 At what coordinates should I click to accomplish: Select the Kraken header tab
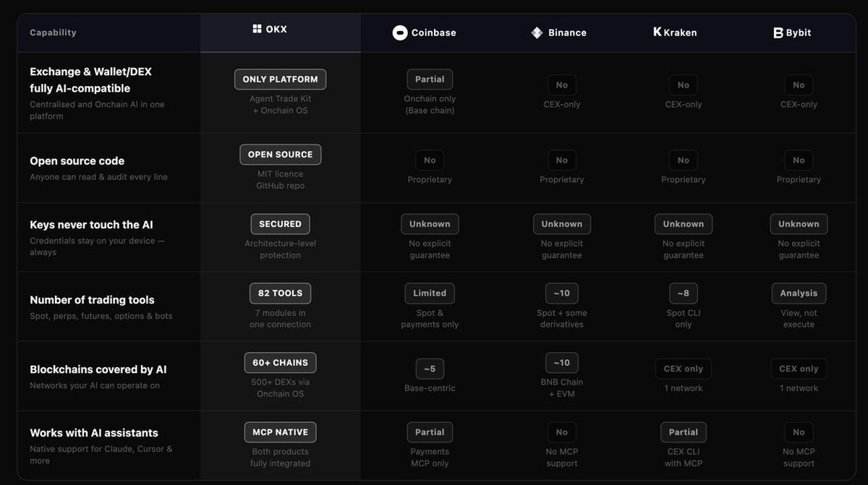674,32
